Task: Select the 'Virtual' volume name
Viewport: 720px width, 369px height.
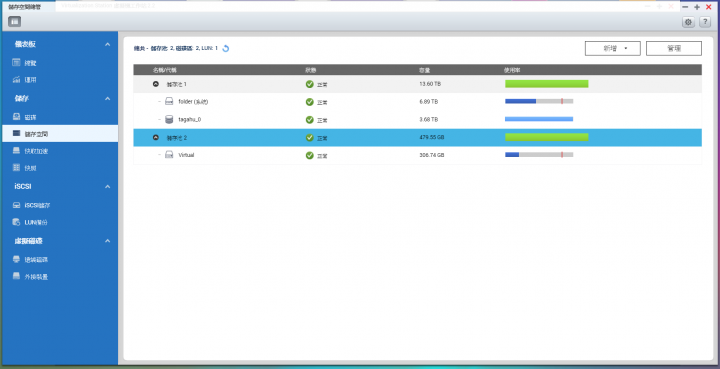Action: (x=186, y=155)
